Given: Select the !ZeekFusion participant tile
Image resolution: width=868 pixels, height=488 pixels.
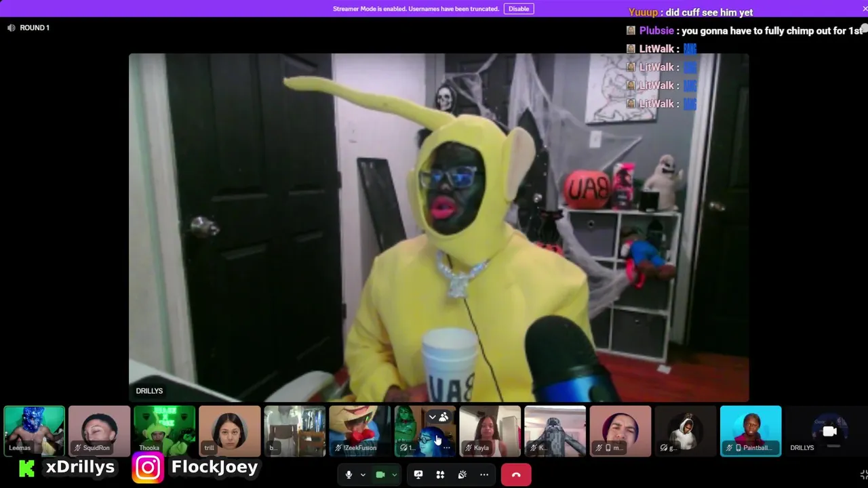Looking at the screenshot, I should (359, 430).
